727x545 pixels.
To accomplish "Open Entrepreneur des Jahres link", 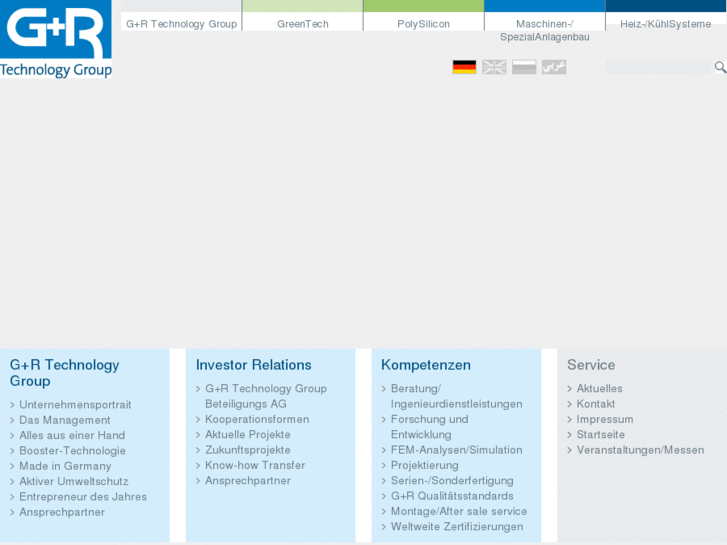I will point(83,496).
